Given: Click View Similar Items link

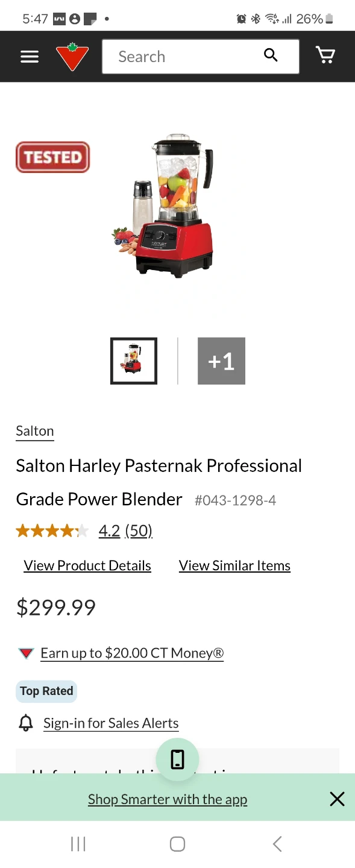Looking at the screenshot, I should (x=234, y=565).
